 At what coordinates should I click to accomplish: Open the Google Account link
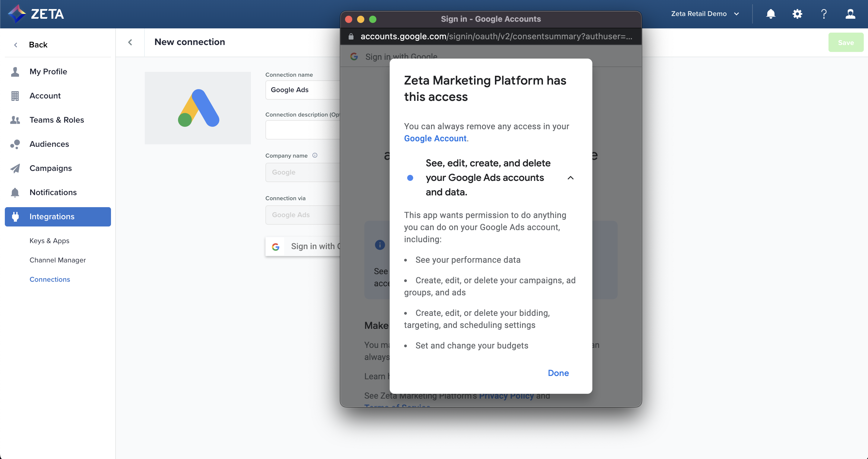[435, 138]
